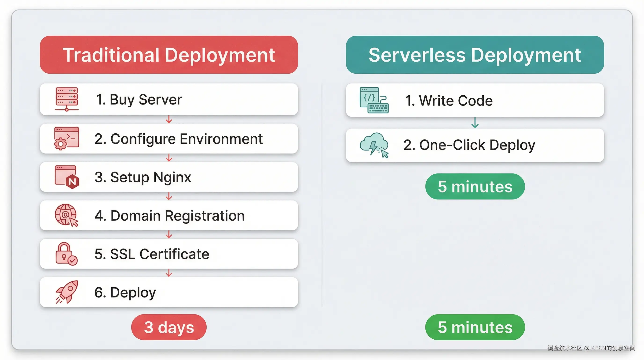
Task: Select the Domain Registration step row
Action: click(x=169, y=216)
